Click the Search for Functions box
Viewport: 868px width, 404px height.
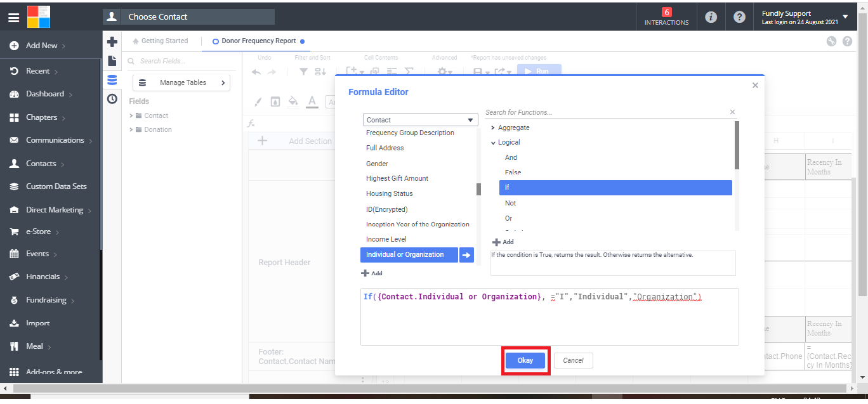pos(606,112)
